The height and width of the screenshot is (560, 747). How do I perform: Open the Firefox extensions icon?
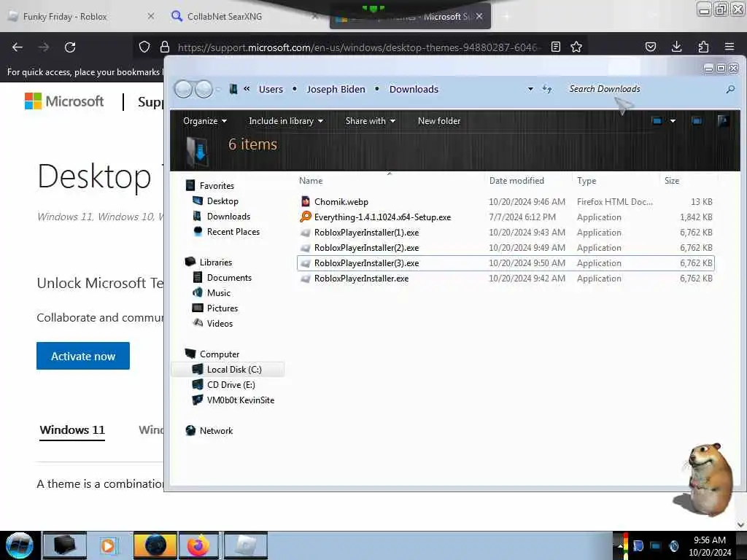(x=703, y=47)
